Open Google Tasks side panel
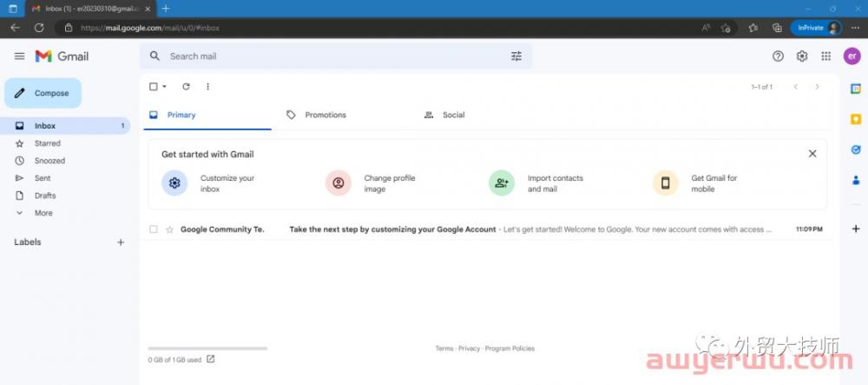Image resolution: width=868 pixels, height=385 pixels. pos(856,149)
